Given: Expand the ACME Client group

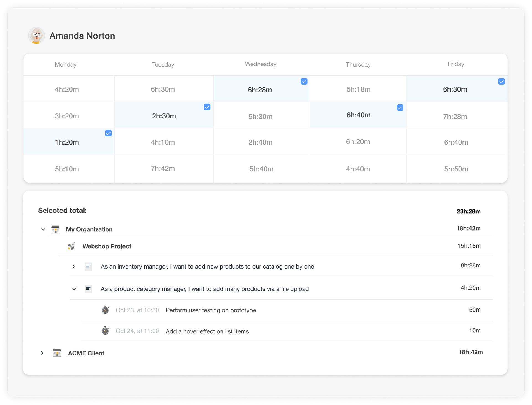Looking at the screenshot, I should pyautogui.click(x=42, y=353).
